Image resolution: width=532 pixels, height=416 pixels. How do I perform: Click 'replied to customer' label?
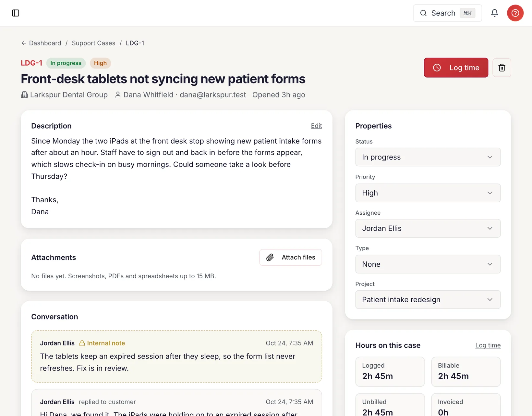[x=107, y=402]
